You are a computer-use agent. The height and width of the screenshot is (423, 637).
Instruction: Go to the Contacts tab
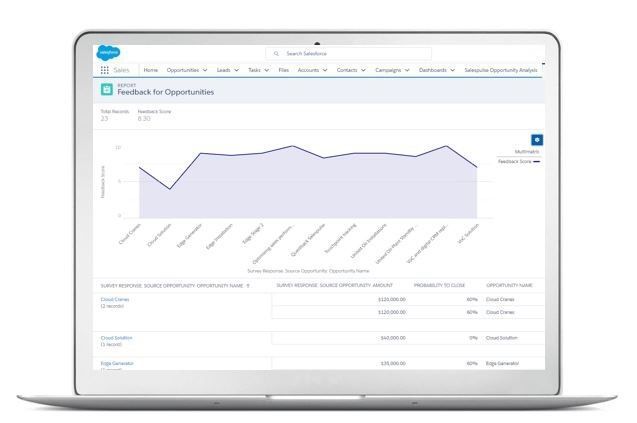pos(347,70)
